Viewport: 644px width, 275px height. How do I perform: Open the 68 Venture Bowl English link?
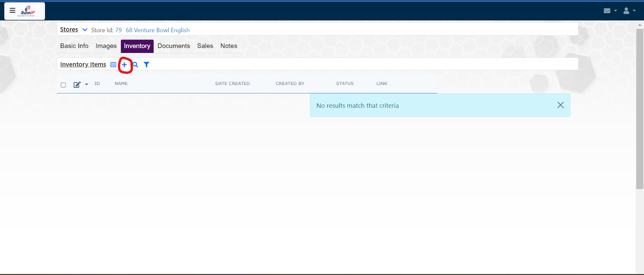coord(157,30)
